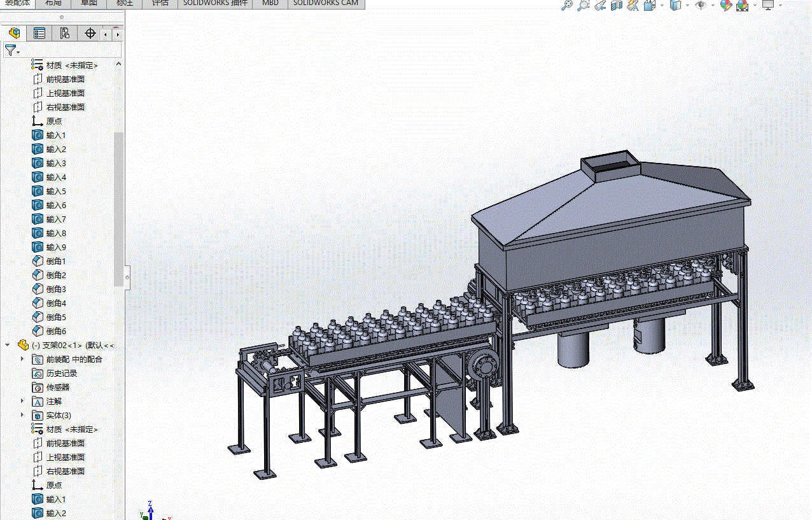Open the 评估 ribbon tab
This screenshot has height=520, width=812.
pos(160,3)
